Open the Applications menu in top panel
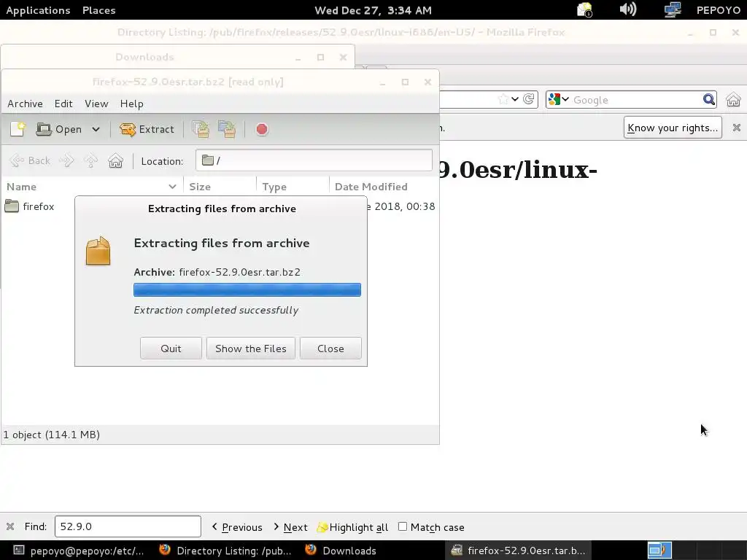Viewport: 747px width, 560px height. point(38,10)
